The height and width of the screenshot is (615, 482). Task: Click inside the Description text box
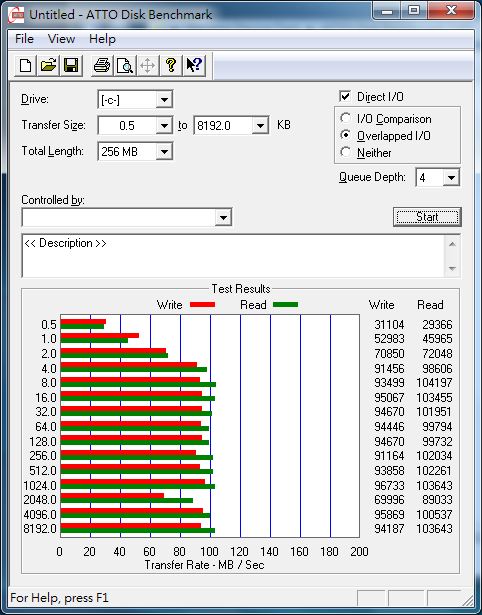point(233,256)
